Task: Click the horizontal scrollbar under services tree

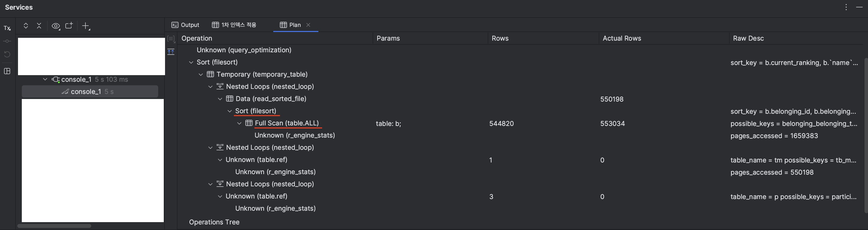Action: [x=54, y=226]
